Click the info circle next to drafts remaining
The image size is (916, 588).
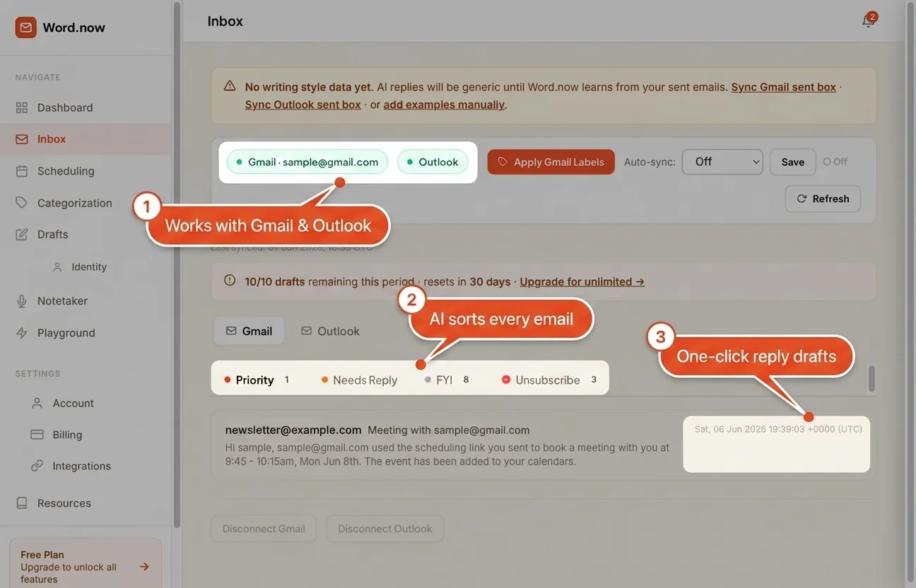[230, 281]
